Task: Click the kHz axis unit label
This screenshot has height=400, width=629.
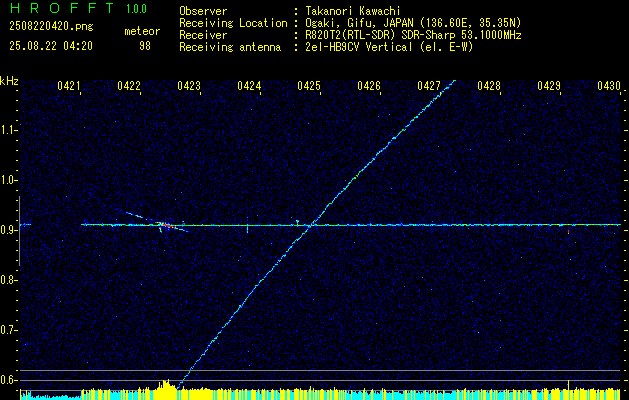Action: click(x=9, y=81)
